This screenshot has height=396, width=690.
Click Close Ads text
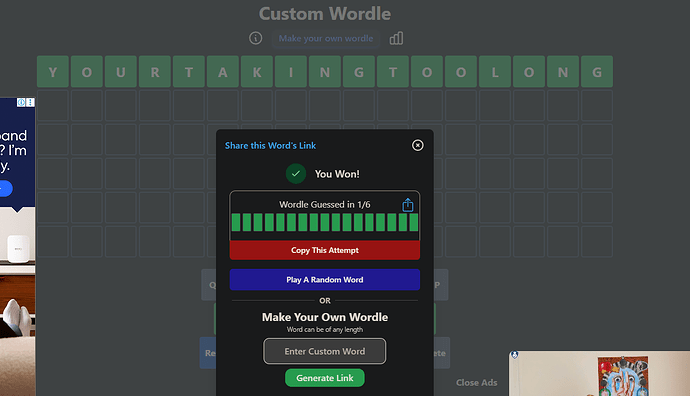click(x=477, y=383)
